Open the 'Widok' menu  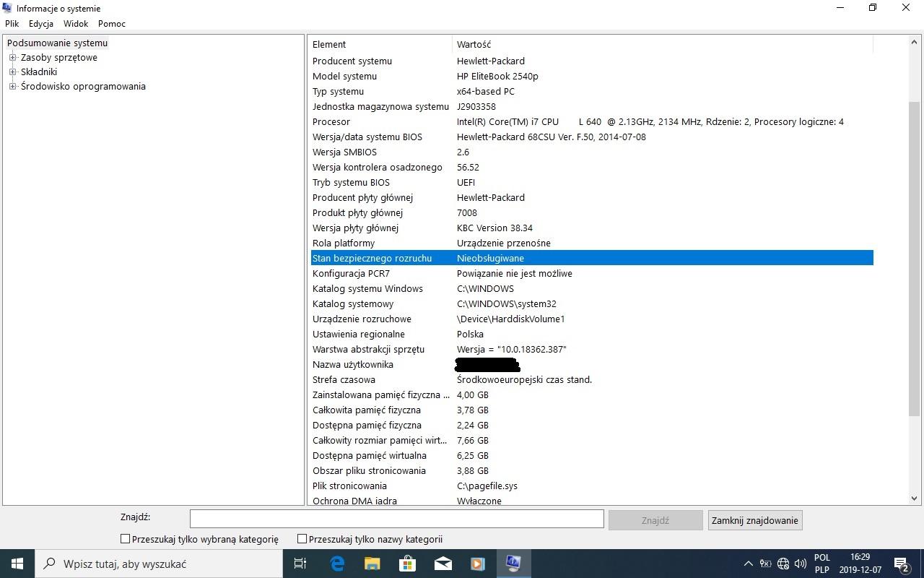pyautogui.click(x=76, y=24)
